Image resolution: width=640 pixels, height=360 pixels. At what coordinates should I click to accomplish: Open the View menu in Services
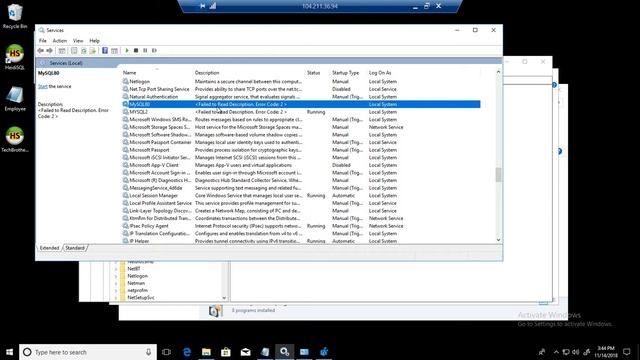point(78,41)
